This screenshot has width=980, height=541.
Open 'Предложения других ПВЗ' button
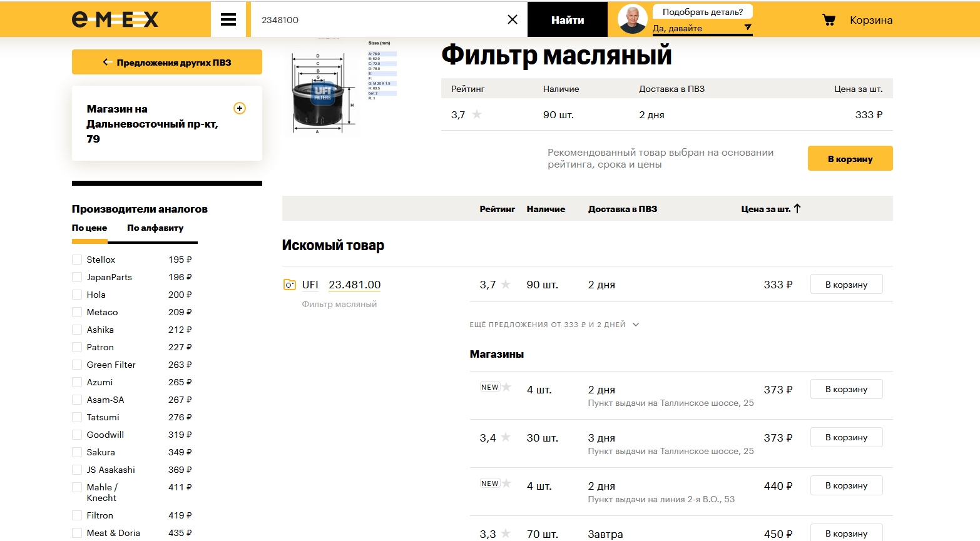(x=167, y=62)
